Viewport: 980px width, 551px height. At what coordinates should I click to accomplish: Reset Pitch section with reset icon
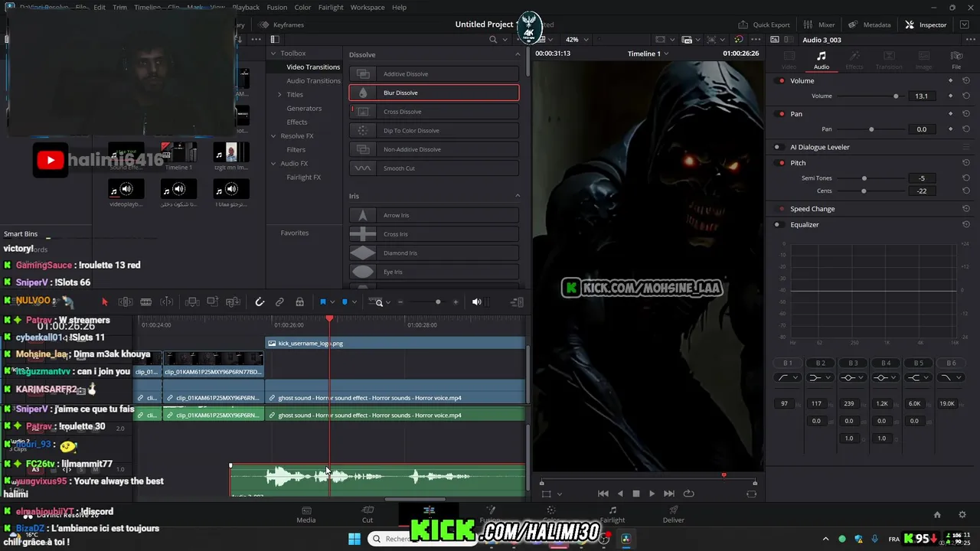966,162
